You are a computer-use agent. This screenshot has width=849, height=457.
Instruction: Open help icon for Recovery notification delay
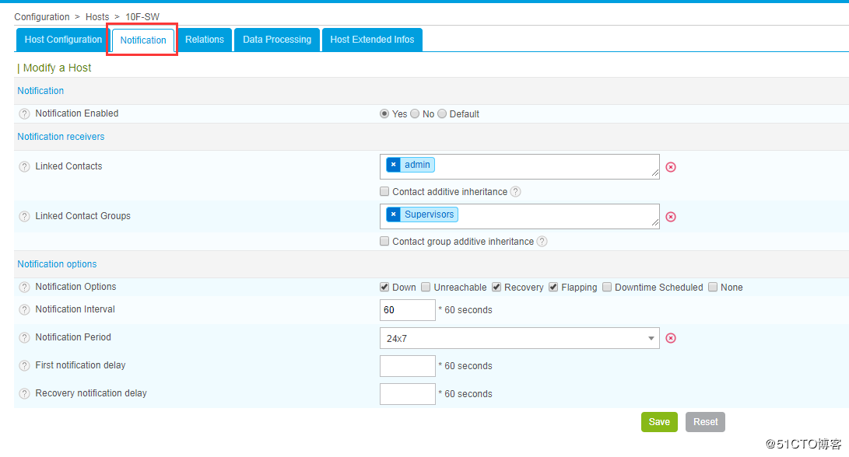24,394
